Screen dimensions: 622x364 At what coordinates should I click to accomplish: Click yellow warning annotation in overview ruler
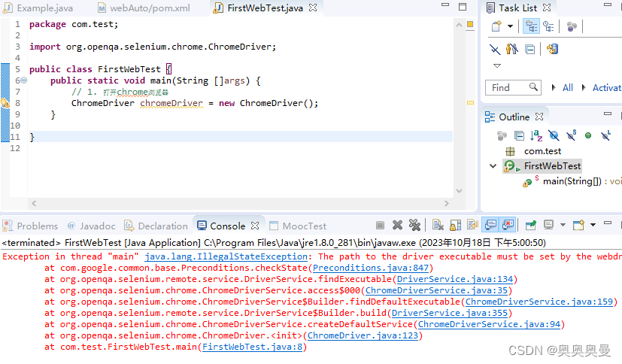tap(471, 102)
